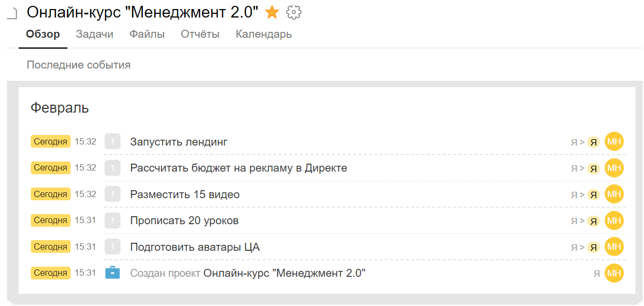
Task: Click yellow Я assignee badge on Прописать 20 уроков
Action: point(594,221)
